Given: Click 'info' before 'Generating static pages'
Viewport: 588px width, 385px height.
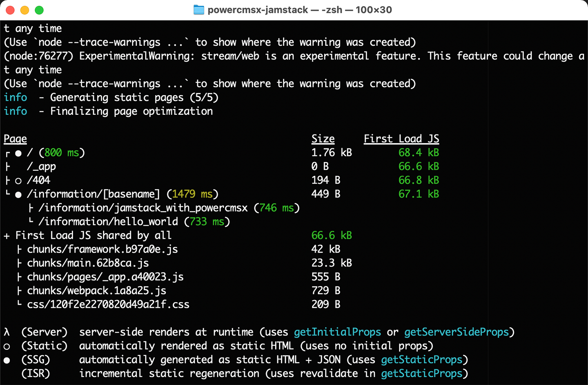Looking at the screenshot, I should click(x=16, y=97).
